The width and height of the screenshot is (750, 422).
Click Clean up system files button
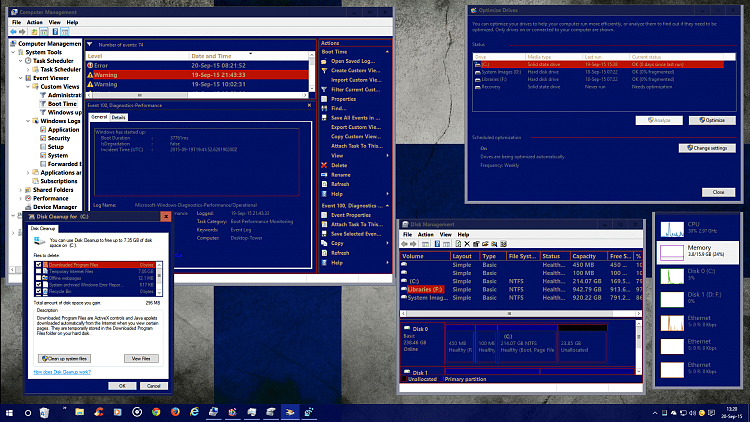(65, 358)
